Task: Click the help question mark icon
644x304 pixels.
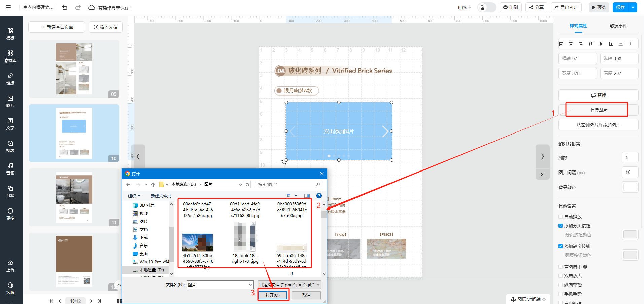Action: (x=319, y=196)
